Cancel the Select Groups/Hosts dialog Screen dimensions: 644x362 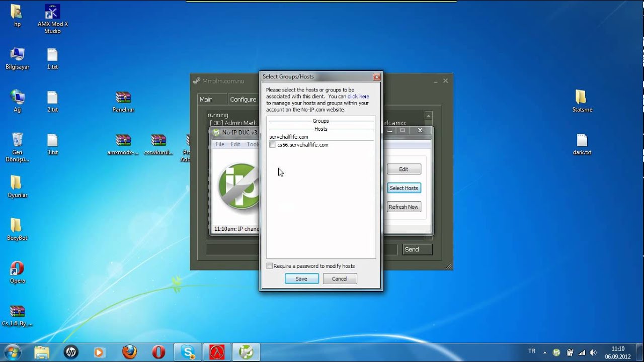pyautogui.click(x=340, y=279)
